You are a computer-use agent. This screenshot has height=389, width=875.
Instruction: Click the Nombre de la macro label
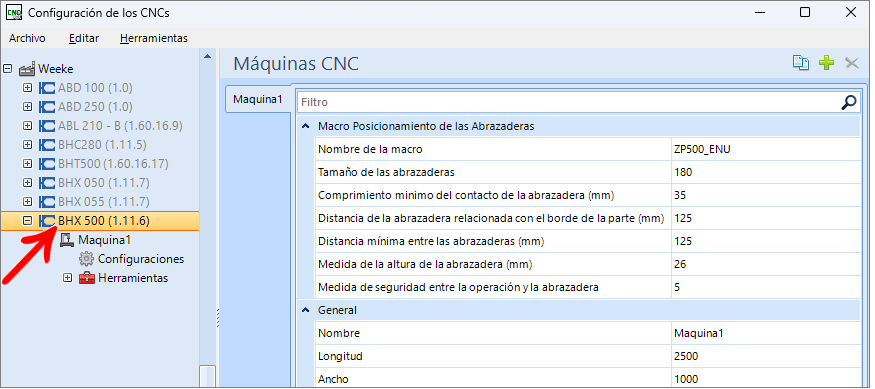(370, 150)
